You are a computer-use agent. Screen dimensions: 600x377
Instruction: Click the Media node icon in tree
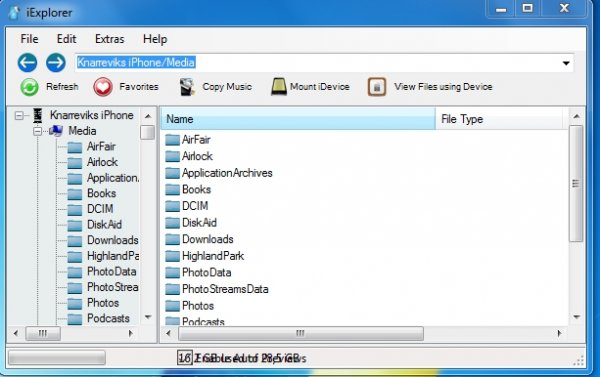pos(56,131)
